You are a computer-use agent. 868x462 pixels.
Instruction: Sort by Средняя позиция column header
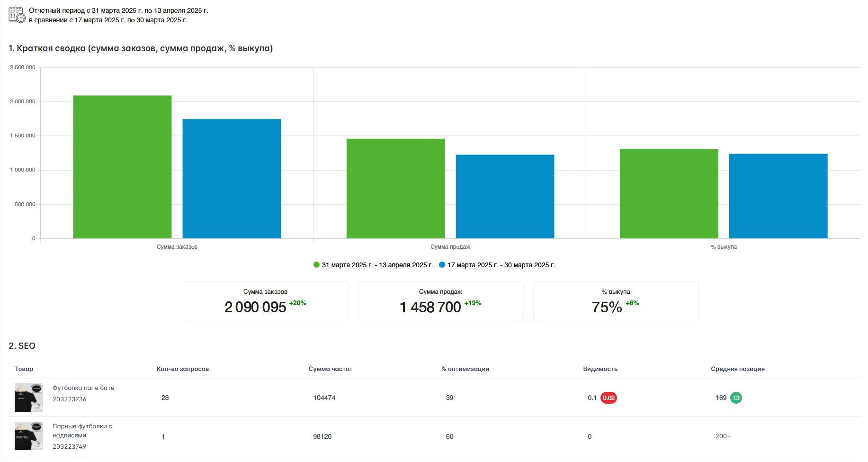tap(738, 369)
